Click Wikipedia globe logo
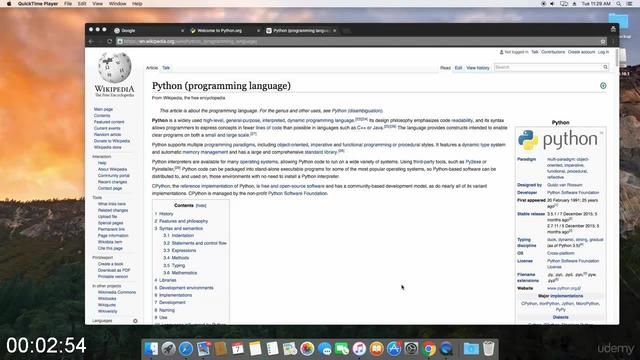This screenshot has height=360, width=640. (x=115, y=67)
